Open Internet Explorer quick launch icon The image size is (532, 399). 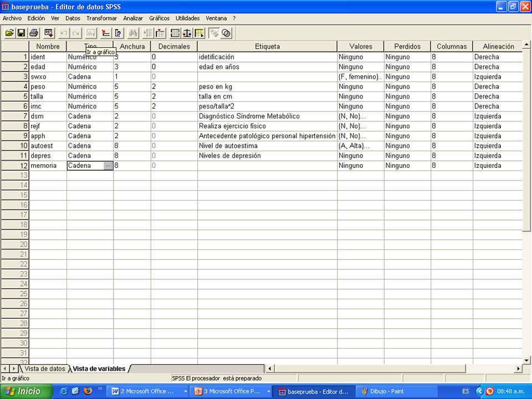pyautogui.click(x=63, y=391)
